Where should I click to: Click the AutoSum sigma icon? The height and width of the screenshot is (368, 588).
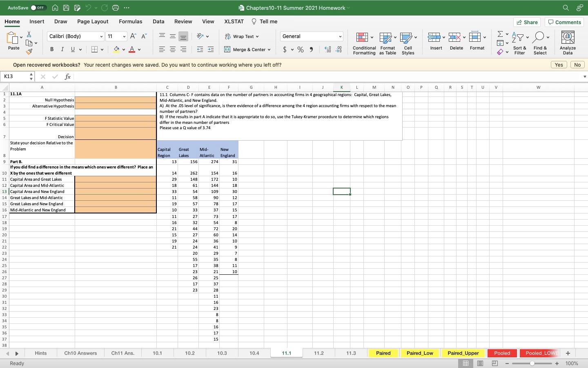click(x=500, y=34)
